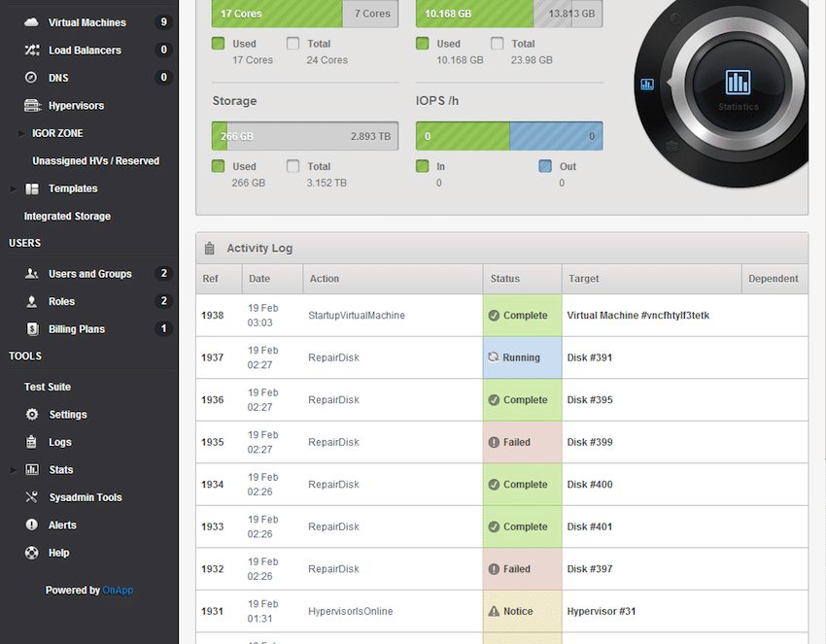Click the Users and Groups icon
This screenshot has width=826, height=644.
pyautogui.click(x=32, y=273)
